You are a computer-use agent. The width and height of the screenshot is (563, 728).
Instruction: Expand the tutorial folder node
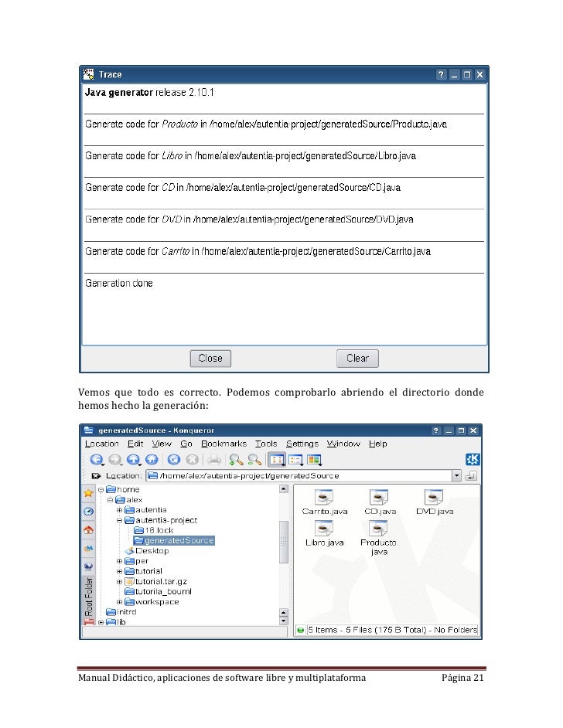pyautogui.click(x=119, y=572)
